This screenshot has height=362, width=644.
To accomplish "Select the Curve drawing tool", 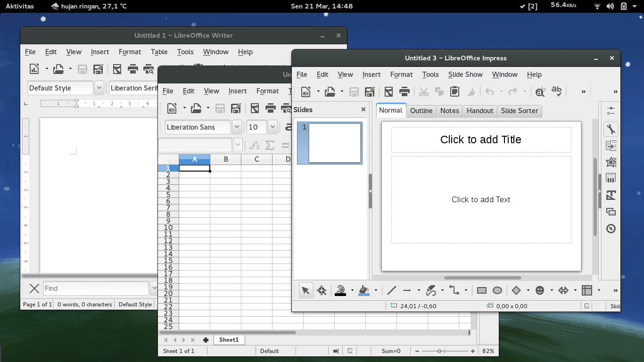I will [431, 290].
